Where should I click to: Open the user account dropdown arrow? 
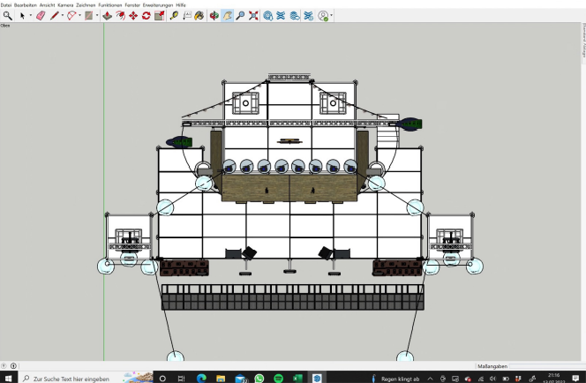point(331,16)
